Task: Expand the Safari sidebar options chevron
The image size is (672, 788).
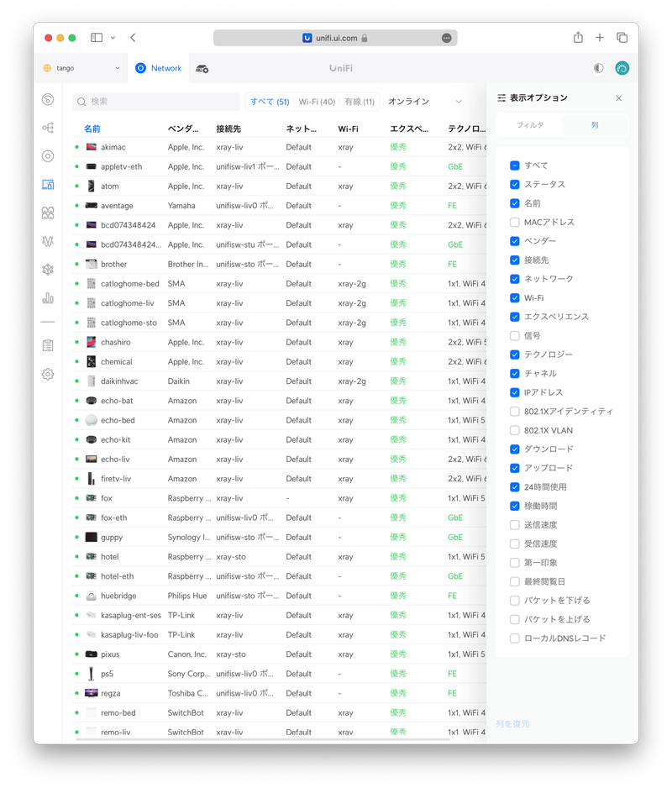Action: pos(113,38)
